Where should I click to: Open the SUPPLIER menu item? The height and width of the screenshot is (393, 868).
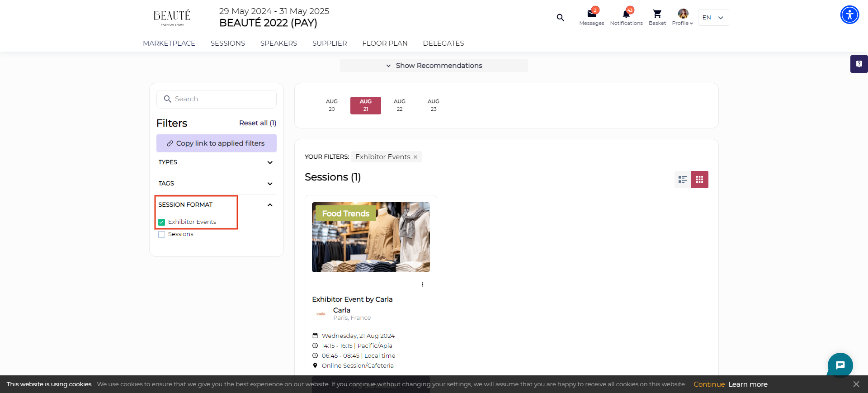(330, 43)
